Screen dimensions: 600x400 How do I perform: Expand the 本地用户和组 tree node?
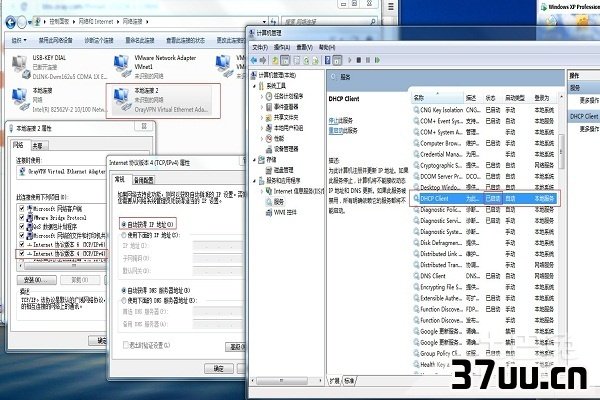(262, 128)
